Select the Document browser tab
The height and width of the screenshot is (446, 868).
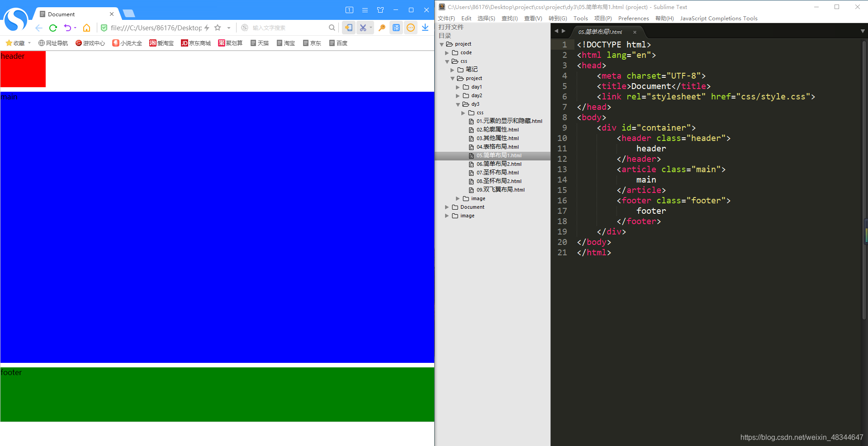click(x=75, y=14)
